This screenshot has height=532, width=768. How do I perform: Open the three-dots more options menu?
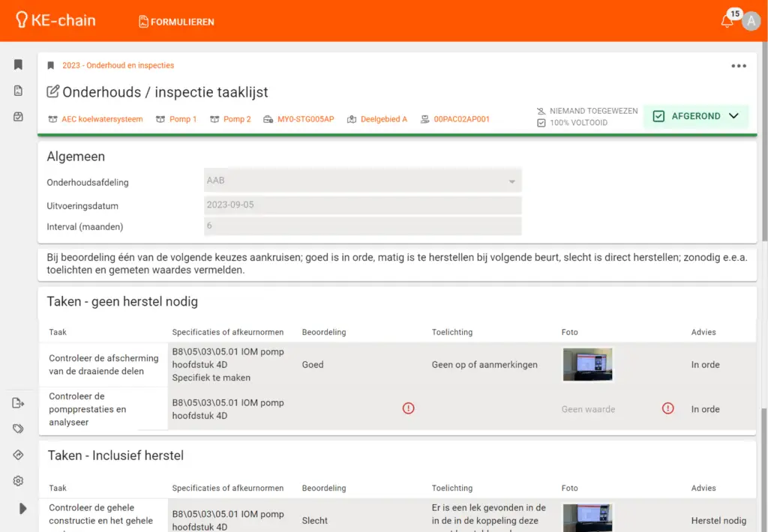pyautogui.click(x=739, y=66)
